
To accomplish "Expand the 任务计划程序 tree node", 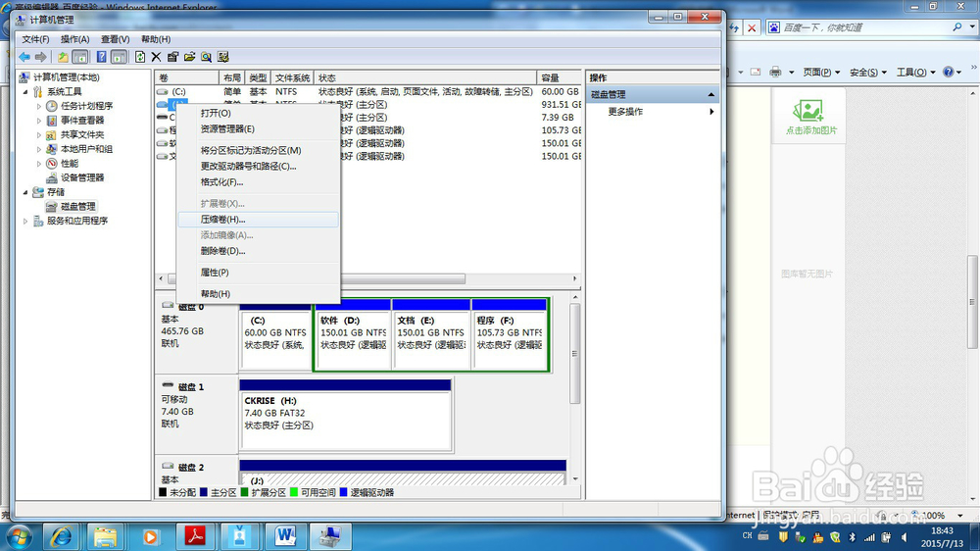I will click(38, 106).
